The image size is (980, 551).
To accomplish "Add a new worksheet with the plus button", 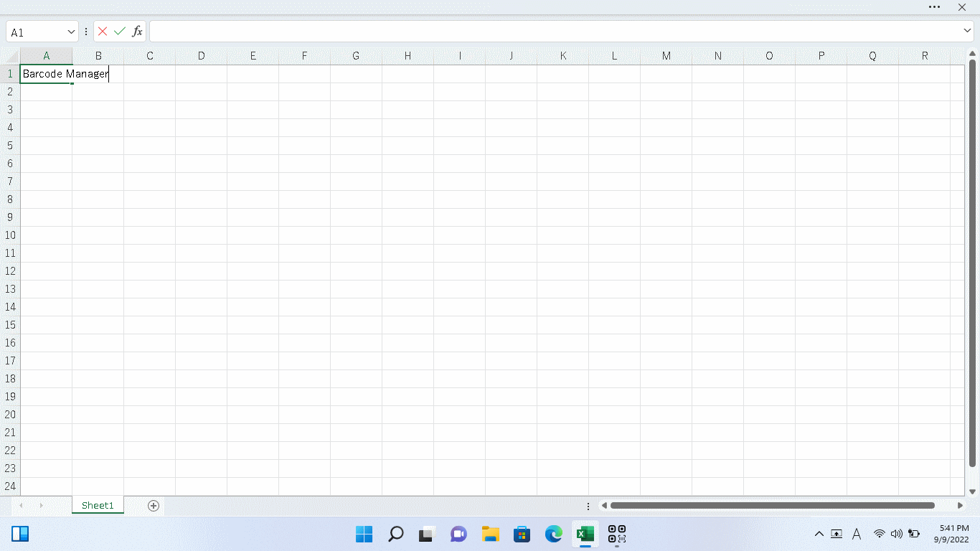I will [x=153, y=506].
